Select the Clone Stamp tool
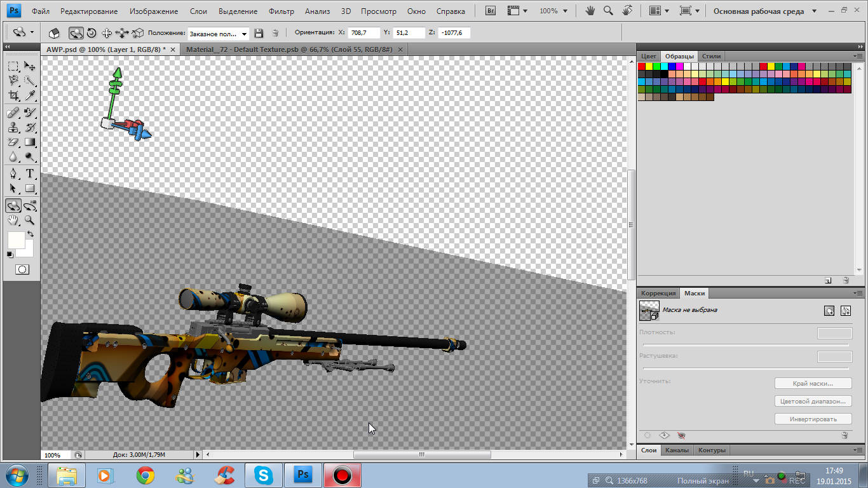 (13, 127)
